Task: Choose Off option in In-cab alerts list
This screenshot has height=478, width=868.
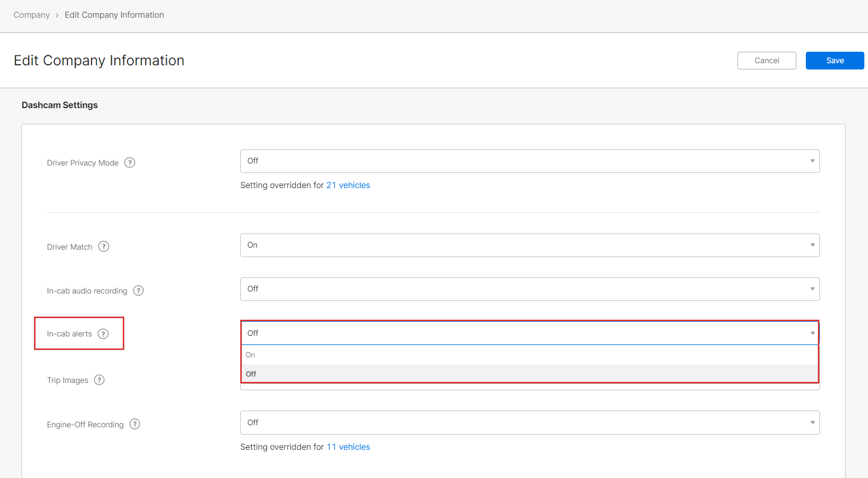Action: coord(251,374)
